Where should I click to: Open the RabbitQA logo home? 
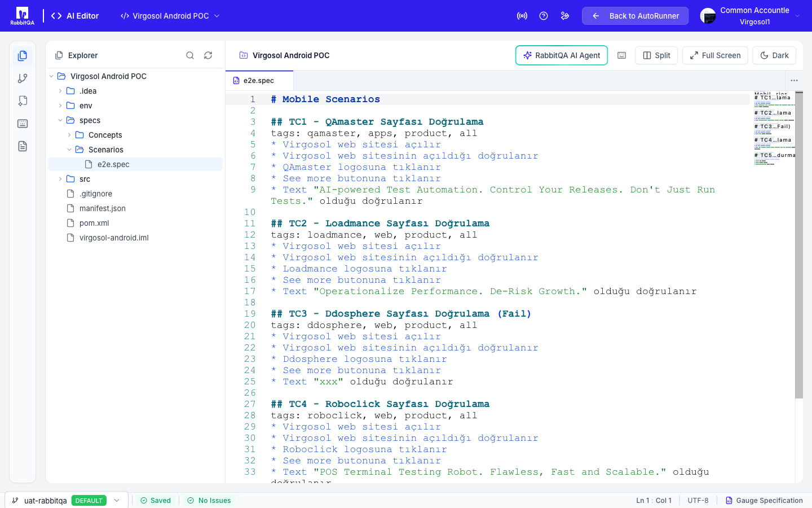[22, 16]
